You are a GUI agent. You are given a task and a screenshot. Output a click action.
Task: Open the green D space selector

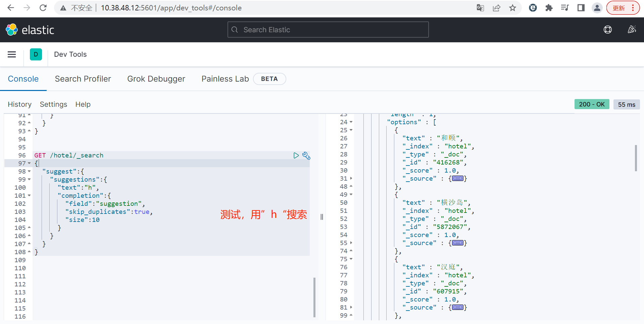(x=36, y=54)
